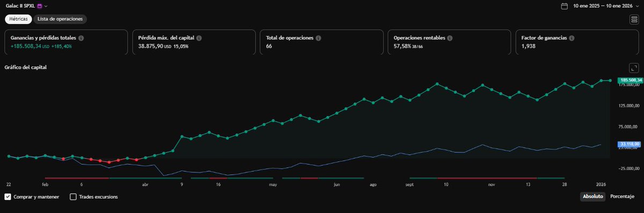Viewport: 644px width, 213px height.
Task: Uncheck the Comprar y mantener checkbox
Action: tap(8, 197)
